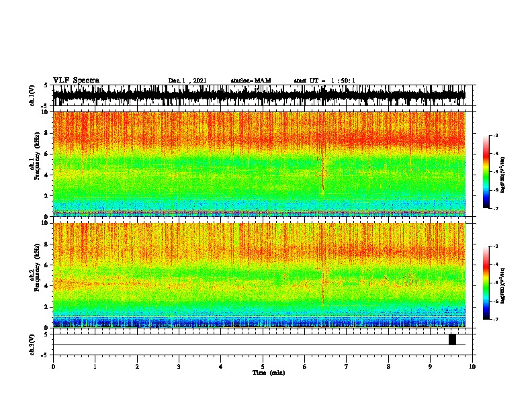The image size is (532, 411).
Task: Click the black pulse in ch.3(V) panel
Action: click(x=452, y=339)
